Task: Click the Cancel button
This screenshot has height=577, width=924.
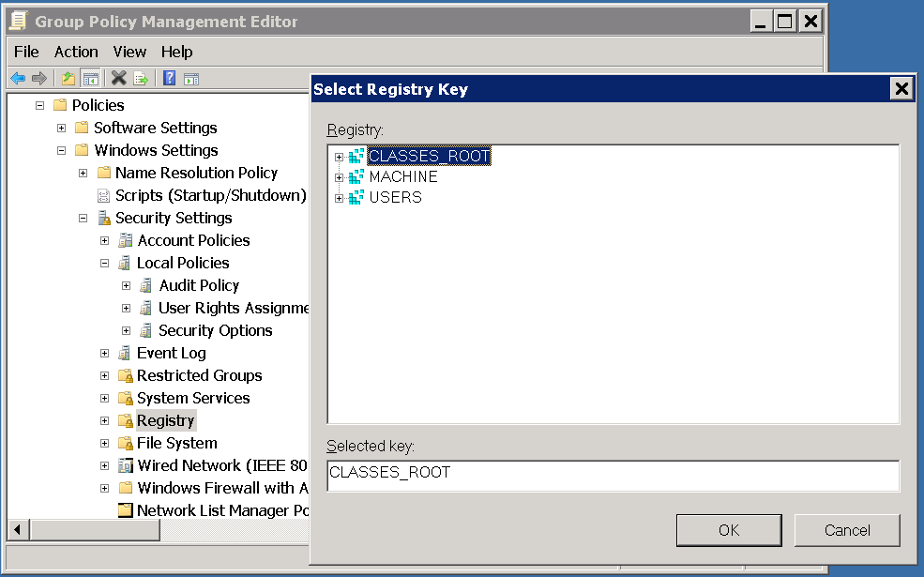Action: (847, 530)
